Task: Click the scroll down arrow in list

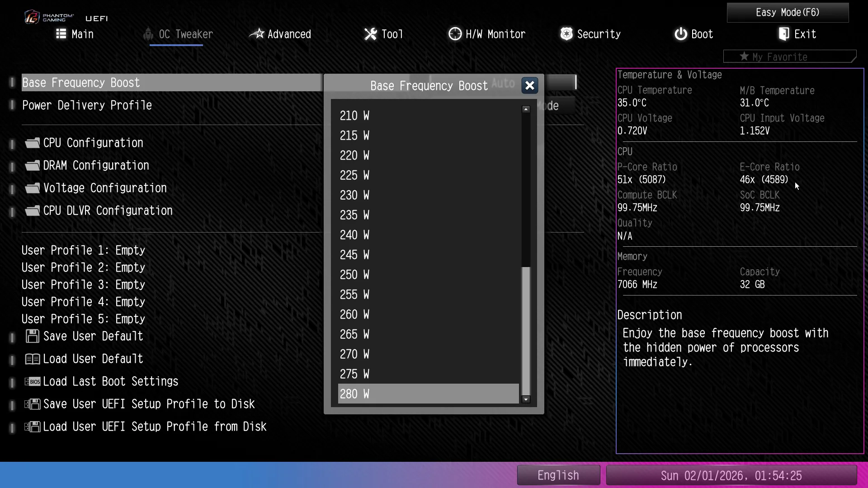Action: [x=526, y=399]
